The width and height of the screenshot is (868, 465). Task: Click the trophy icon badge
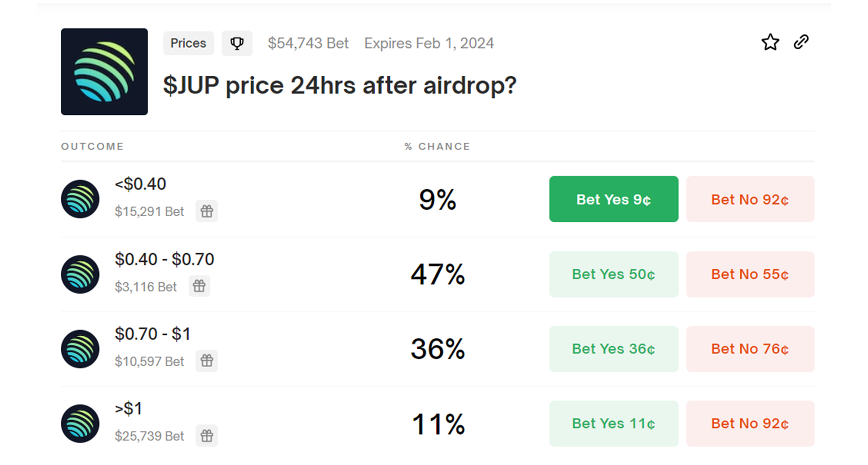click(237, 43)
